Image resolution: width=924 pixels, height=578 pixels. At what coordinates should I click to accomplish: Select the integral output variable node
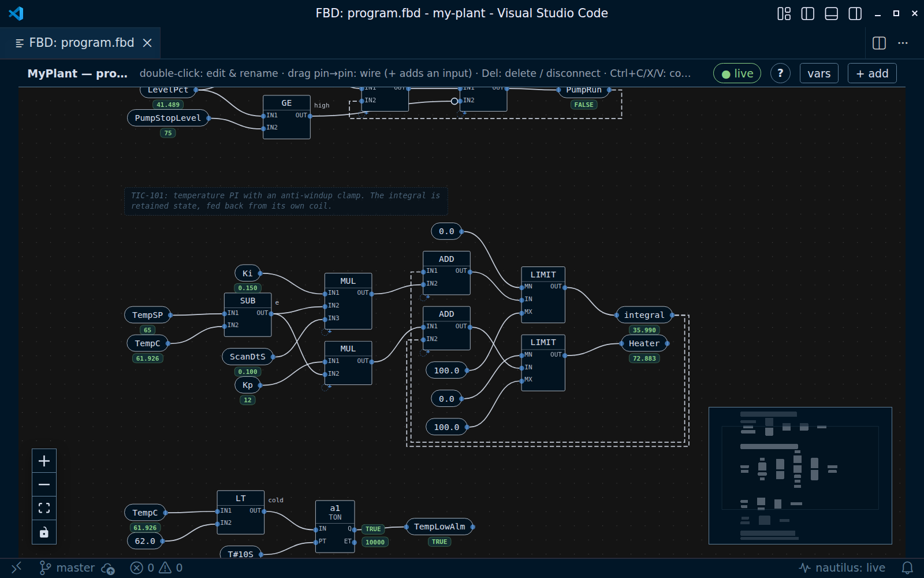644,315
